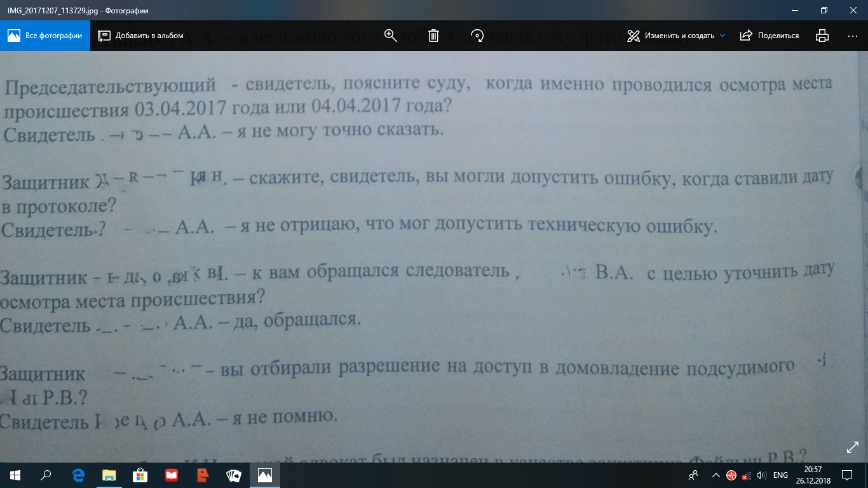Viewport: 868px width, 488px height.
Task: Rotate the photo with rotate icon
Action: click(477, 36)
